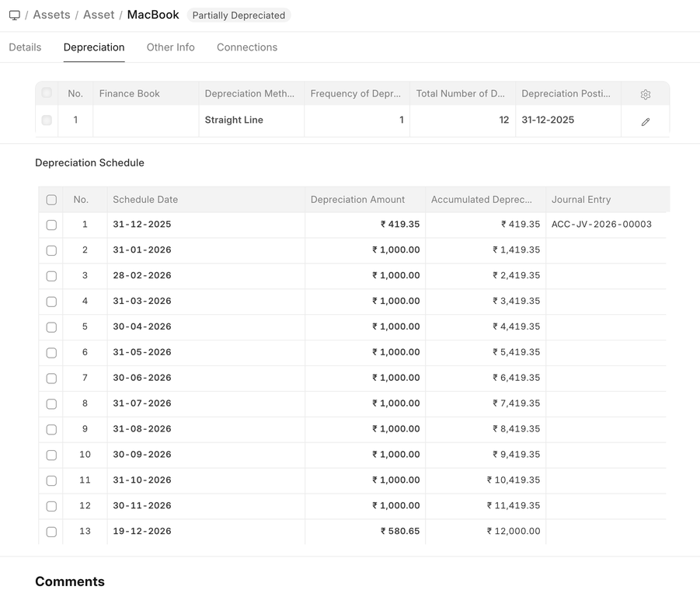Image resolution: width=700 pixels, height=597 pixels.
Task: Click the Partially Depreciated status badge
Action: (239, 16)
